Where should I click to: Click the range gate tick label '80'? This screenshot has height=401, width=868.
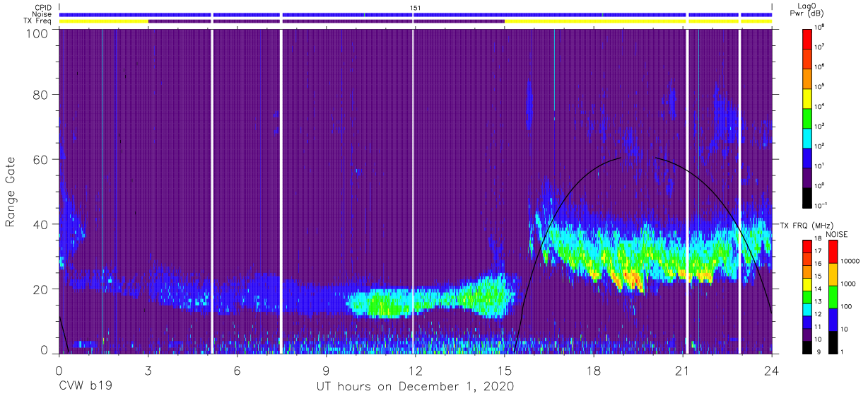[40, 95]
